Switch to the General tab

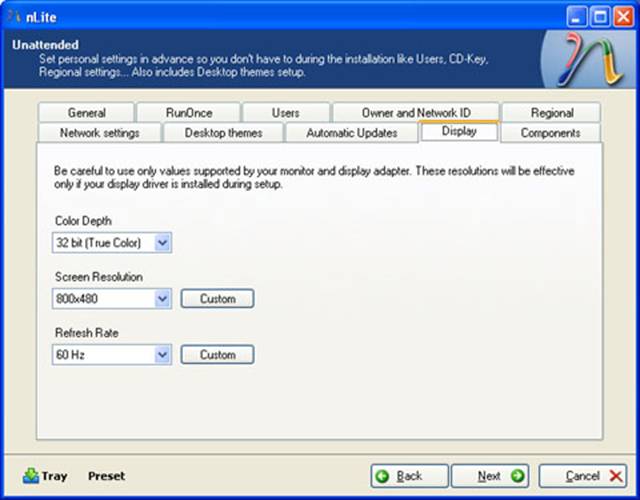(87, 113)
